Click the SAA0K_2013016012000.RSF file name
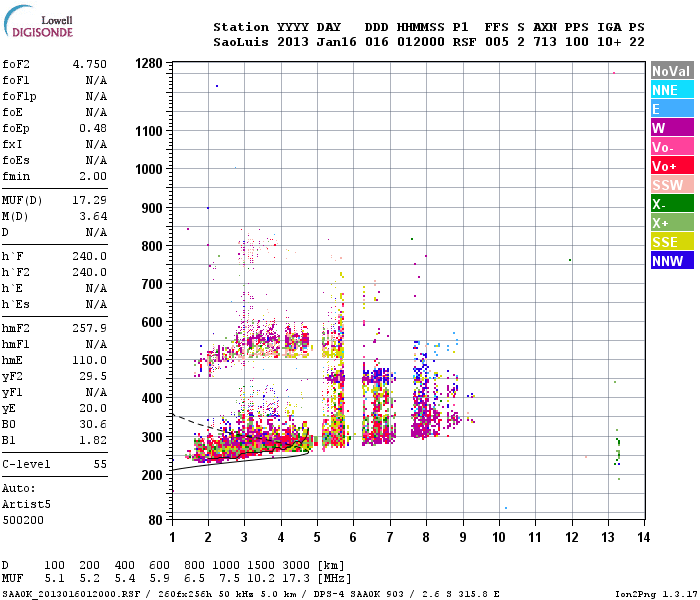Viewport: 700px width, 600px height. click(x=71, y=594)
